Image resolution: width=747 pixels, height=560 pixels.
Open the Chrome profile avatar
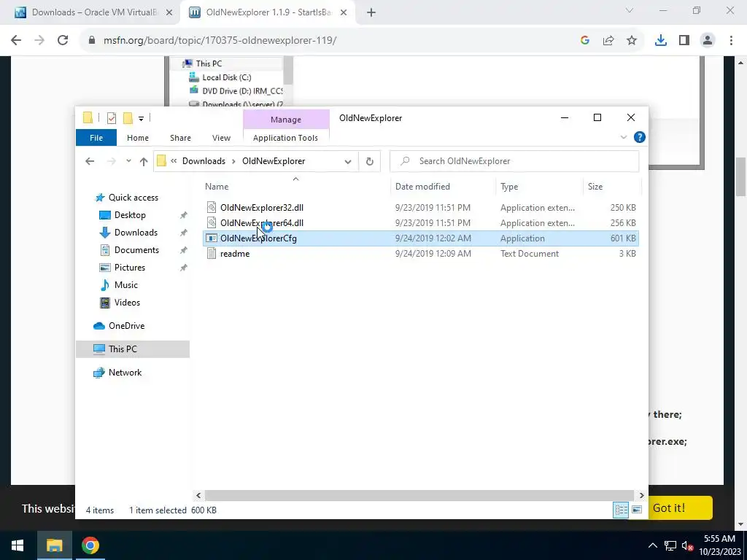tap(708, 41)
